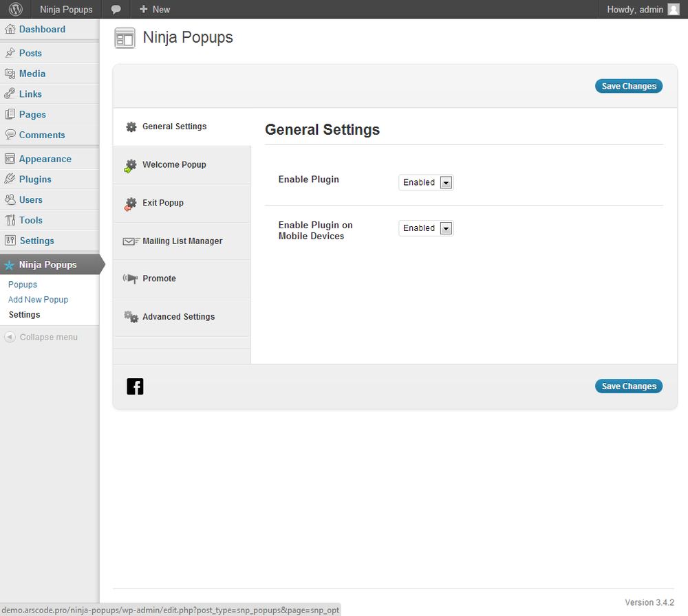Open the Links menu item
Screen dimensions: 688x616
(50, 93)
